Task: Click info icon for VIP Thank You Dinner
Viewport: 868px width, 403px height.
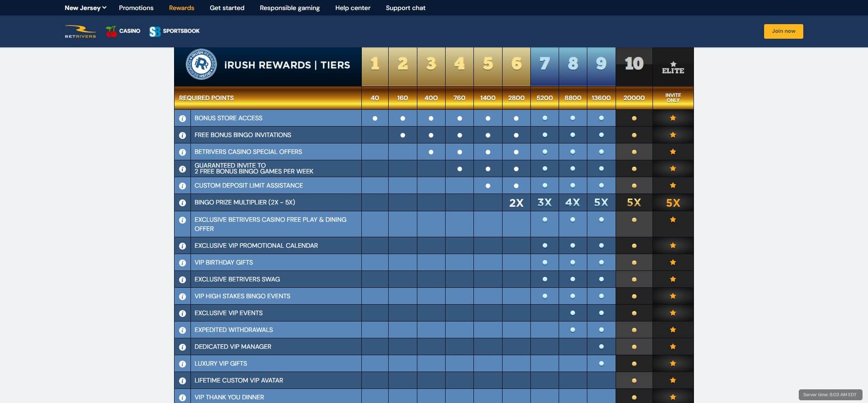Action: coord(182,398)
